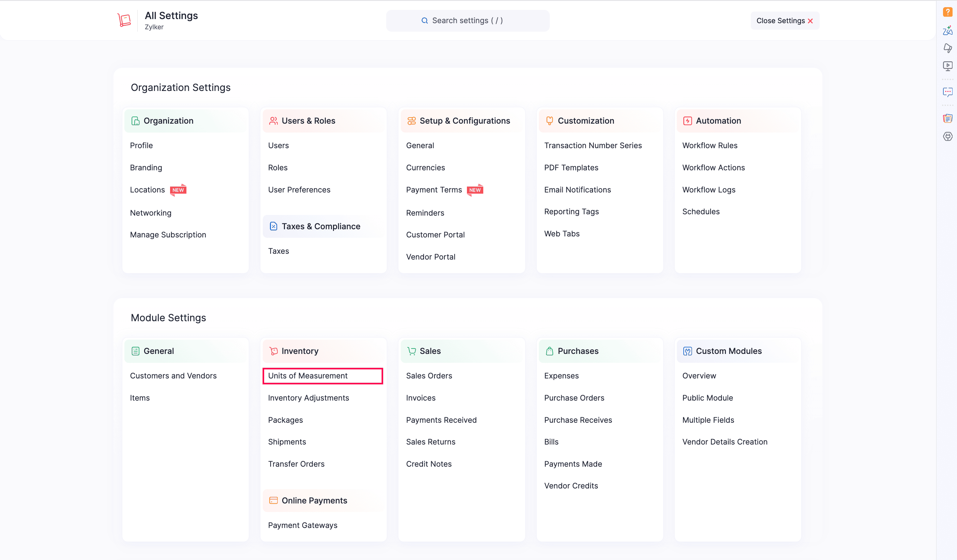
Task: Click the announcements megaphone icon
Action: (x=947, y=48)
